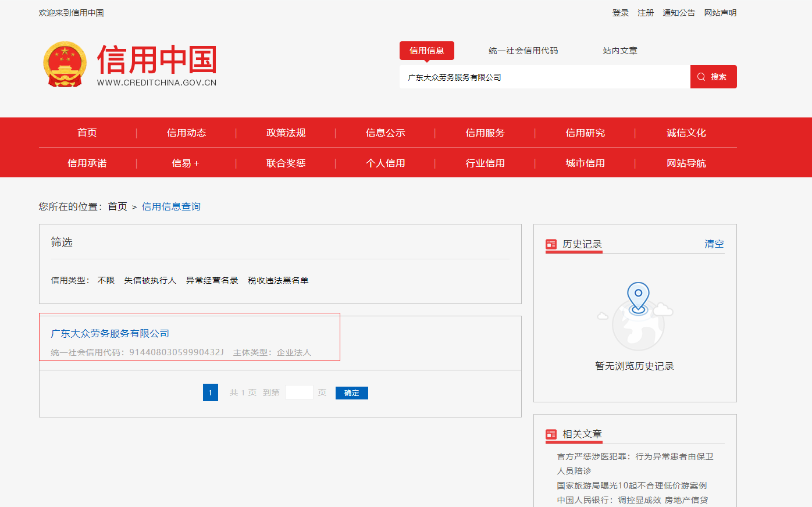812x507 pixels.
Task: Click 清空 to clear browsing history
Action: pyautogui.click(x=715, y=244)
